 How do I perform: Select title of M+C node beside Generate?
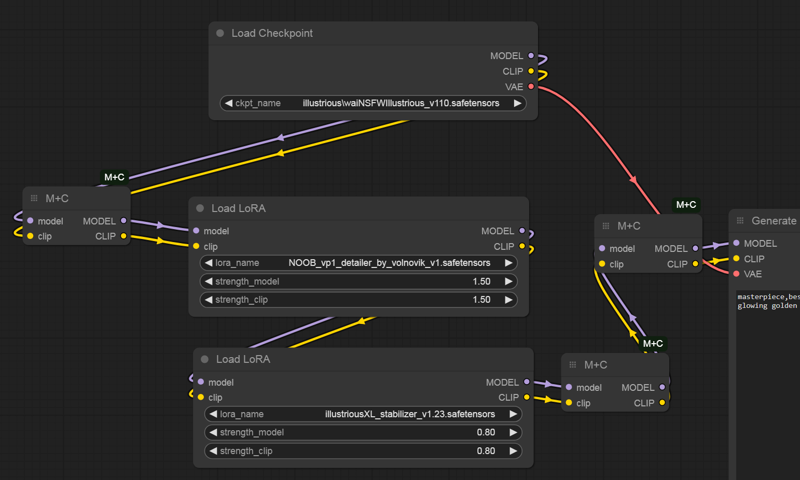(629, 226)
